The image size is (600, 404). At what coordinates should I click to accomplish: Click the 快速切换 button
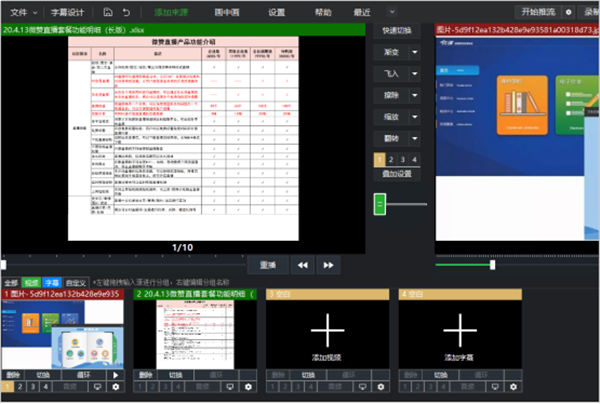pyautogui.click(x=396, y=32)
